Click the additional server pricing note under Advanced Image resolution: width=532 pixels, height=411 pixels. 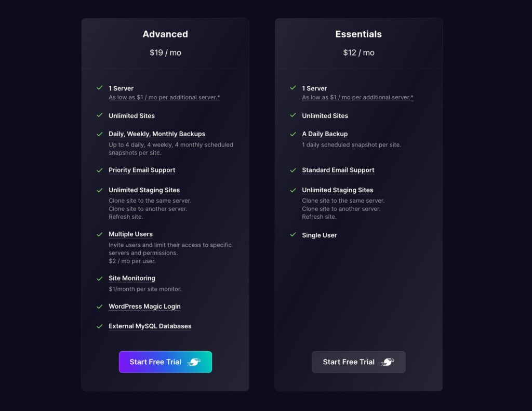pos(164,97)
